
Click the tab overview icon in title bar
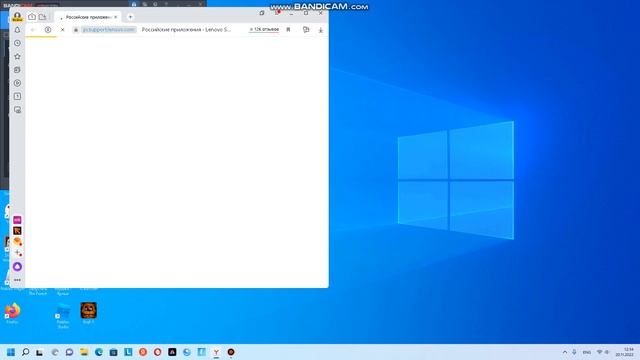click(x=262, y=13)
